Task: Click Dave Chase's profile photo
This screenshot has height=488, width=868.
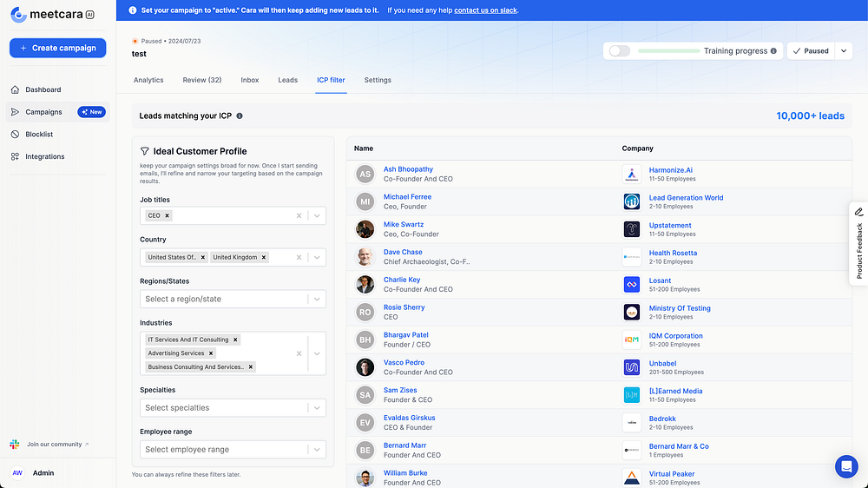Action: [x=365, y=257]
